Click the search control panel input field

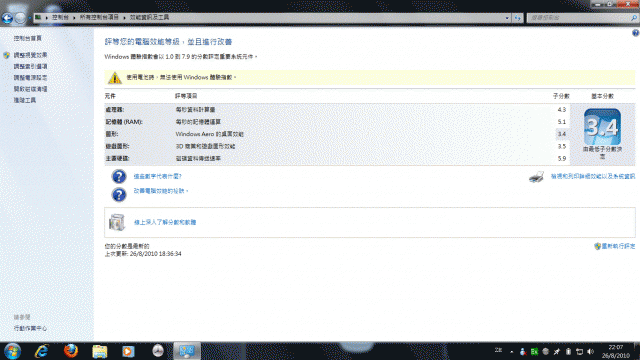579,18
